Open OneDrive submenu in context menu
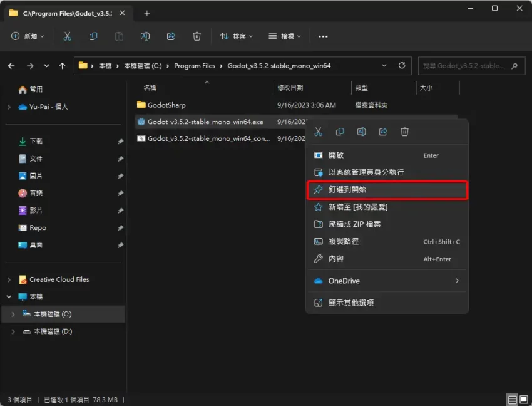The width and height of the screenshot is (532, 406). coord(387,281)
